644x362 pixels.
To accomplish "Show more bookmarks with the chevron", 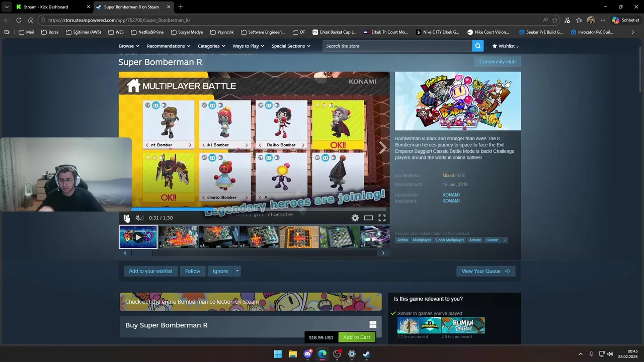I will click(633, 32).
